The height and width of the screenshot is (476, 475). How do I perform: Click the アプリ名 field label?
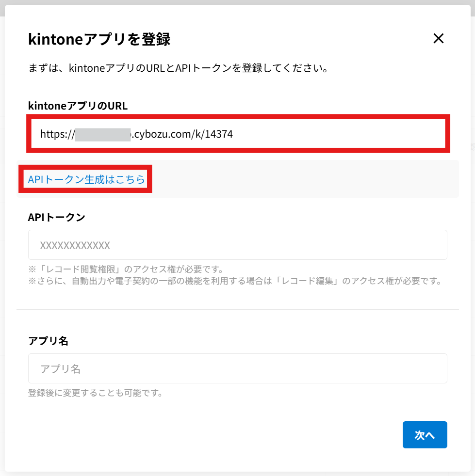48,341
